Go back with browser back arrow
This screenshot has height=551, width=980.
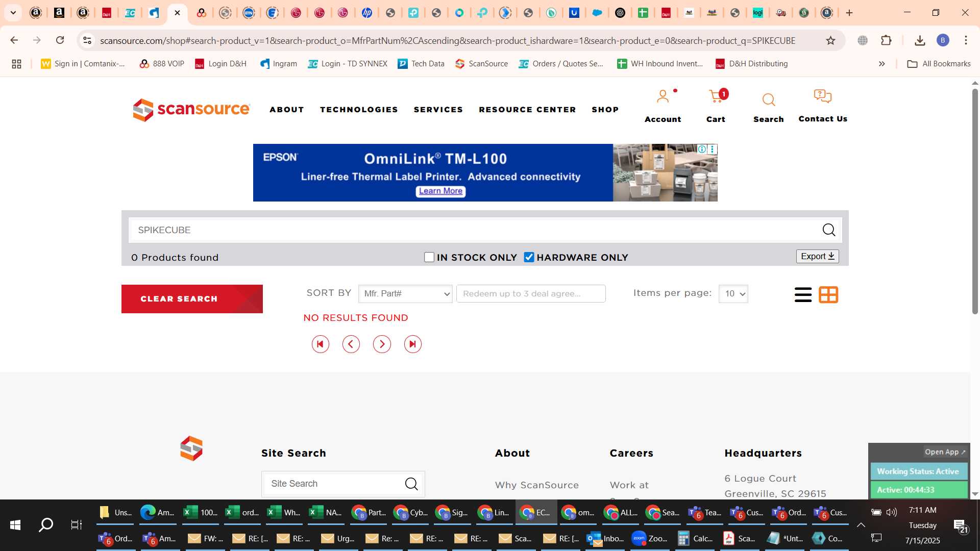(14, 40)
